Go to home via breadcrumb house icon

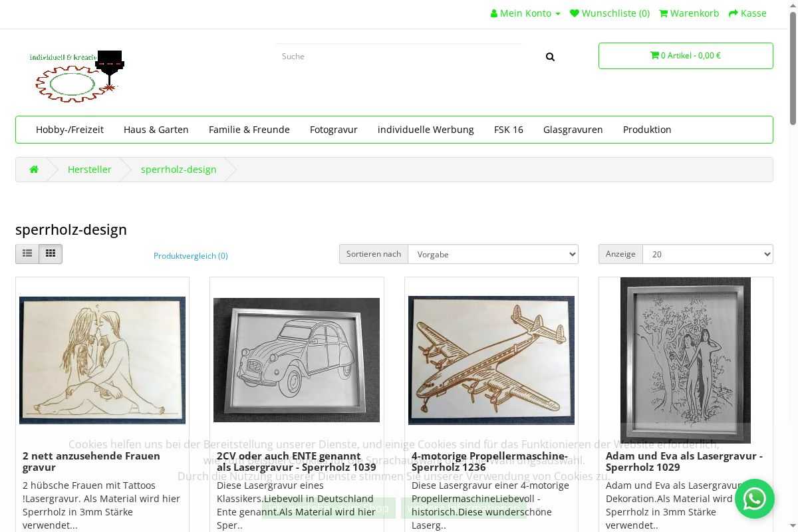point(34,170)
